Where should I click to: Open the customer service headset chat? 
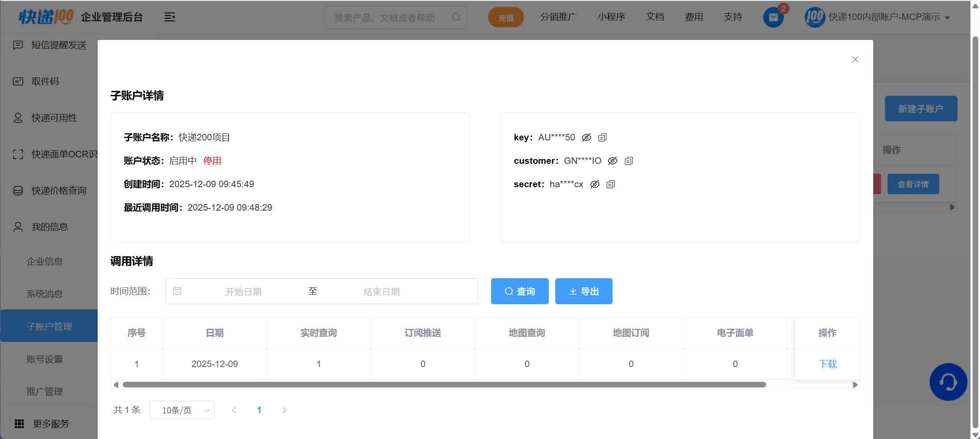click(x=948, y=382)
